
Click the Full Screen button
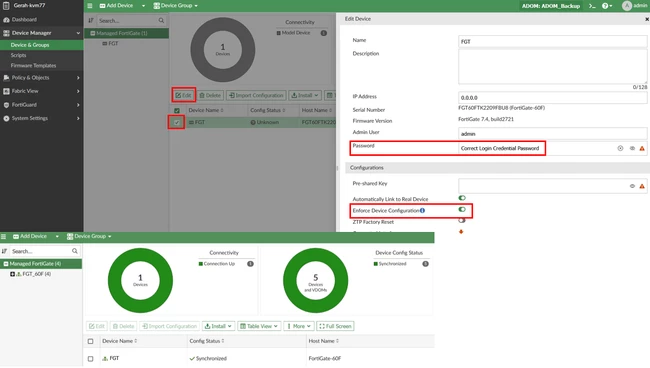coord(335,326)
